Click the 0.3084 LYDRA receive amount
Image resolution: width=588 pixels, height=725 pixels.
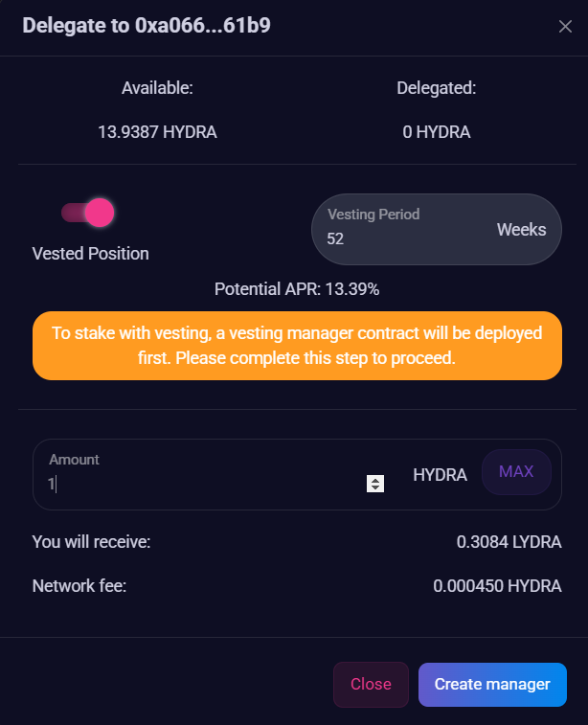point(509,542)
